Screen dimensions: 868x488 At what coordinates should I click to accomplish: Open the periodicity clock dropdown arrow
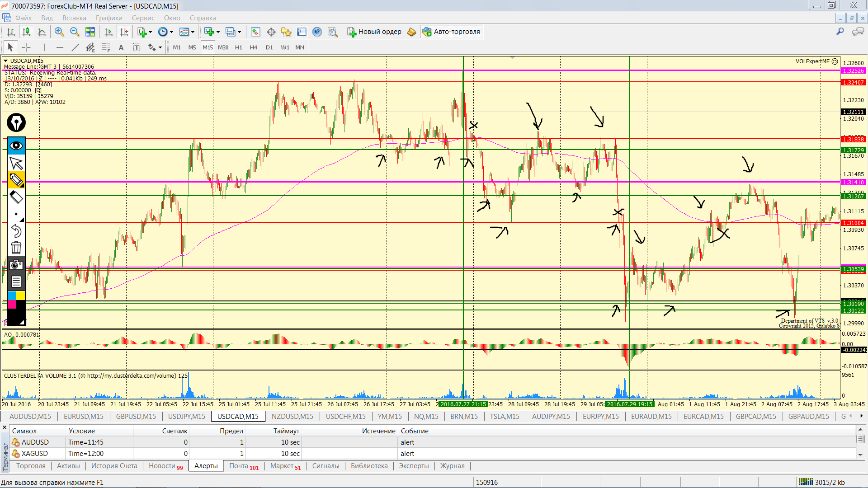pos(171,32)
